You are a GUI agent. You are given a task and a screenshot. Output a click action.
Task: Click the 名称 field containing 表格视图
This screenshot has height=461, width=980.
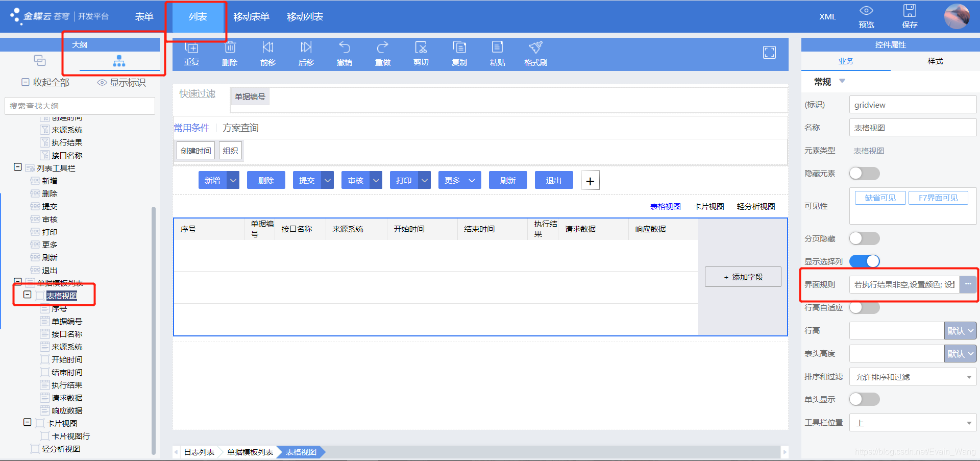click(x=913, y=128)
